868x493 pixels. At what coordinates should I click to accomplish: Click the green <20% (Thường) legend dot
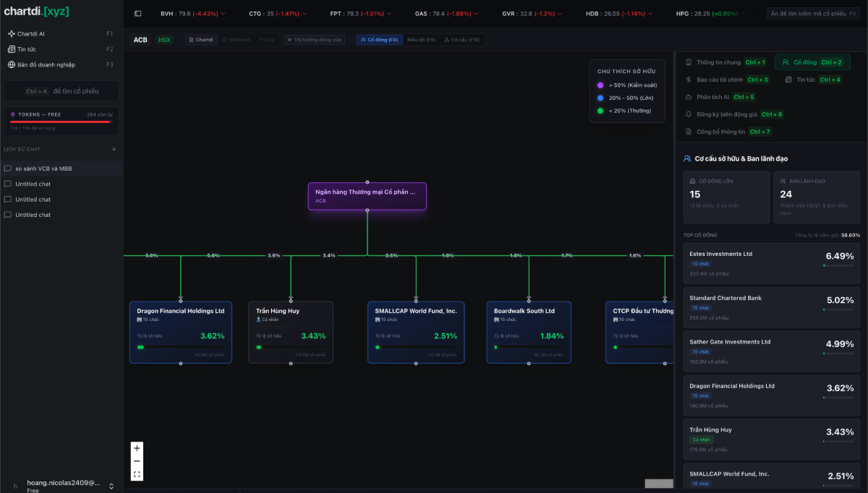[600, 111]
